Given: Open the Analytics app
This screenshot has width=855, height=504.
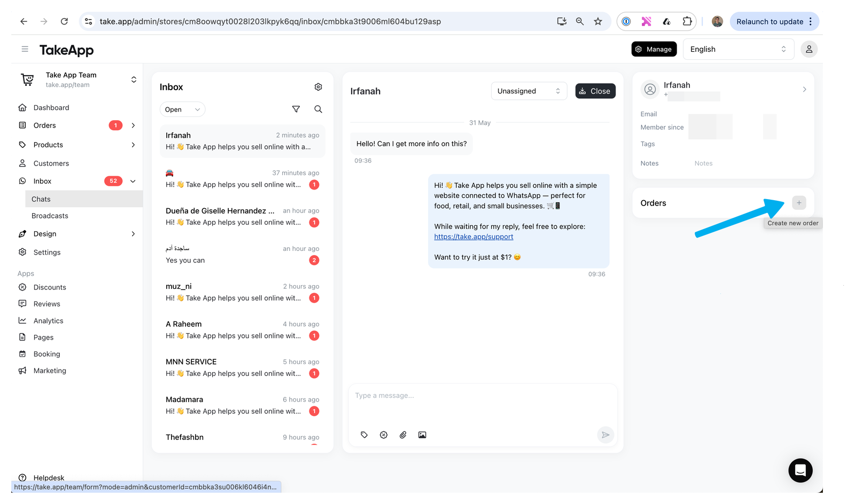Looking at the screenshot, I should point(49,321).
